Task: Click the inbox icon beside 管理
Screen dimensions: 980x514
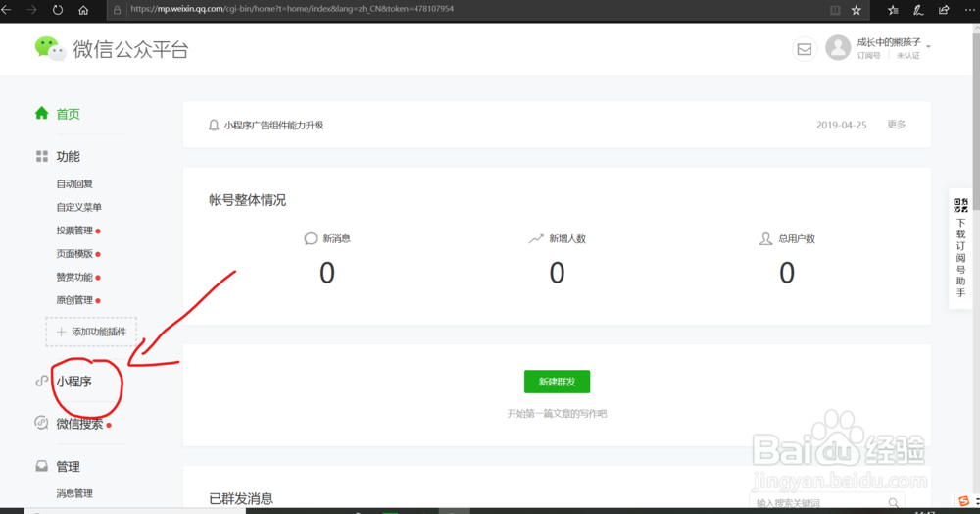Action: click(x=42, y=466)
